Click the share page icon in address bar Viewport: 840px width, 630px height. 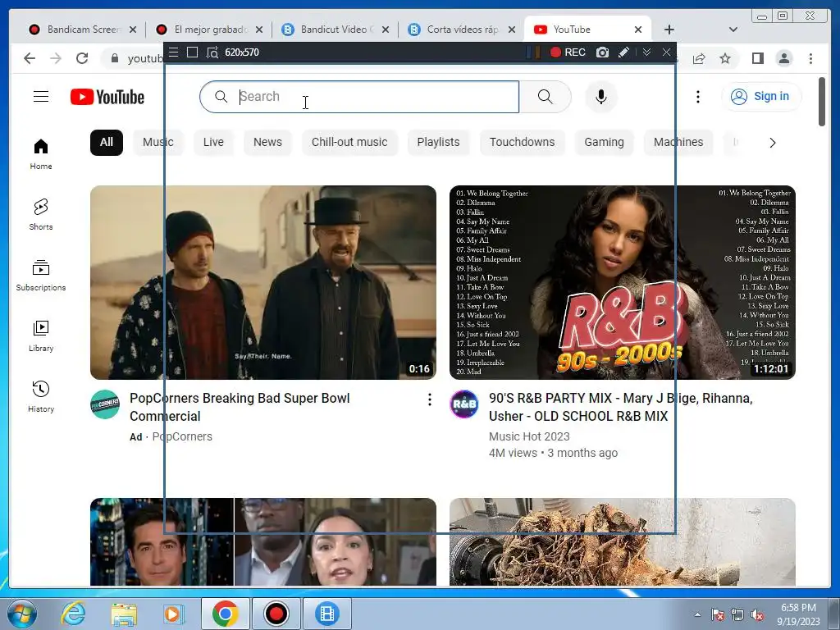point(699,58)
